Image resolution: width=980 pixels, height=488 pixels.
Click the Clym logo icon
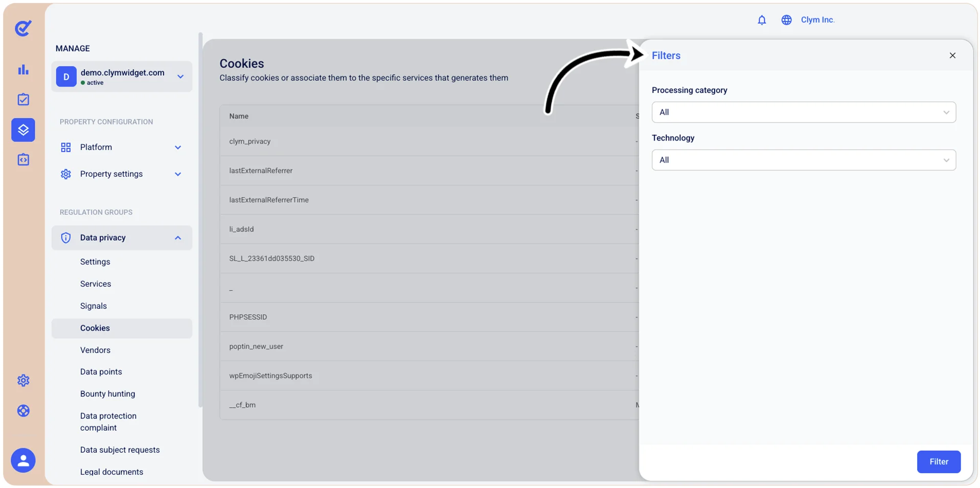(x=23, y=28)
